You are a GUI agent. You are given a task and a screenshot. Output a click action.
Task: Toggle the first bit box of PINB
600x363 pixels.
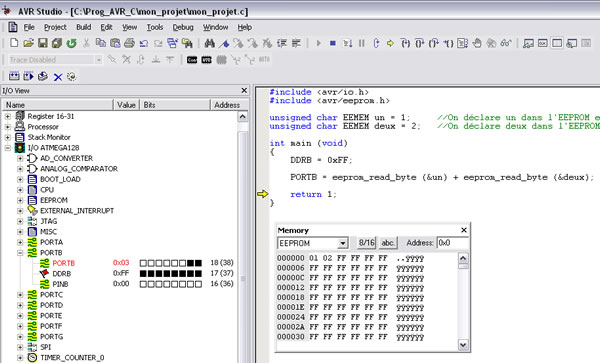[143, 284]
